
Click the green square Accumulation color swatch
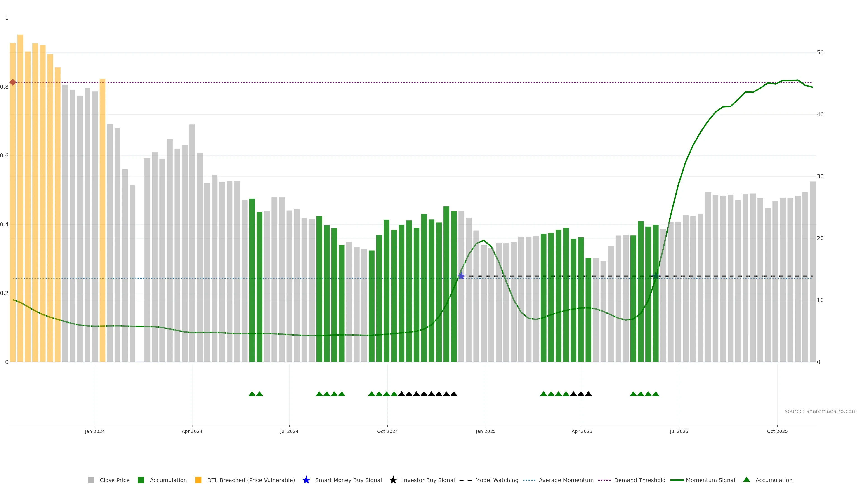click(x=141, y=480)
